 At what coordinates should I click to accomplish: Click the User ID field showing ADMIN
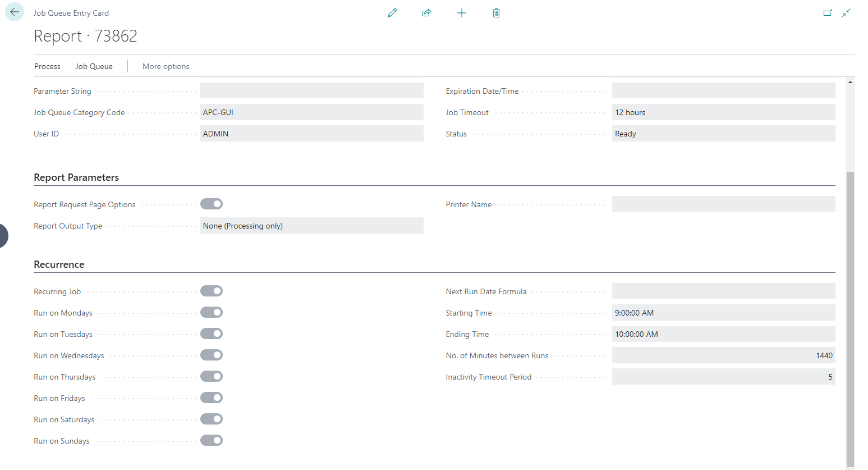(x=312, y=134)
